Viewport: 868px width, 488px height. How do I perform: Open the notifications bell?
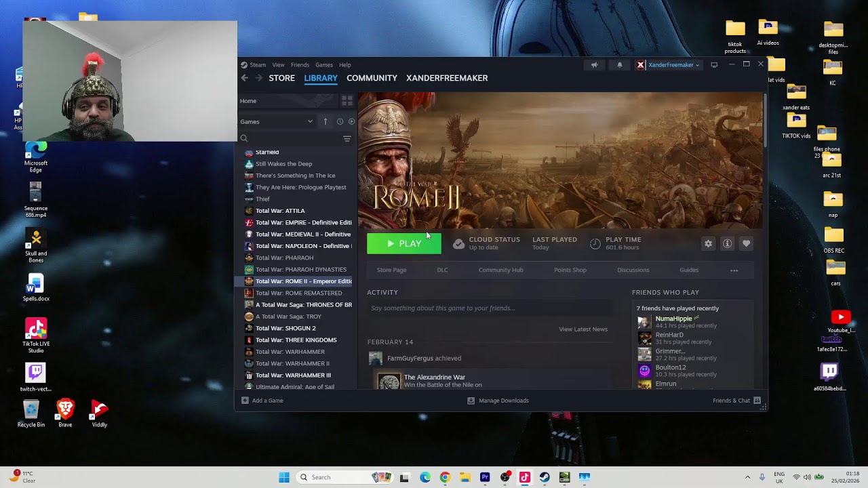pyautogui.click(x=619, y=65)
